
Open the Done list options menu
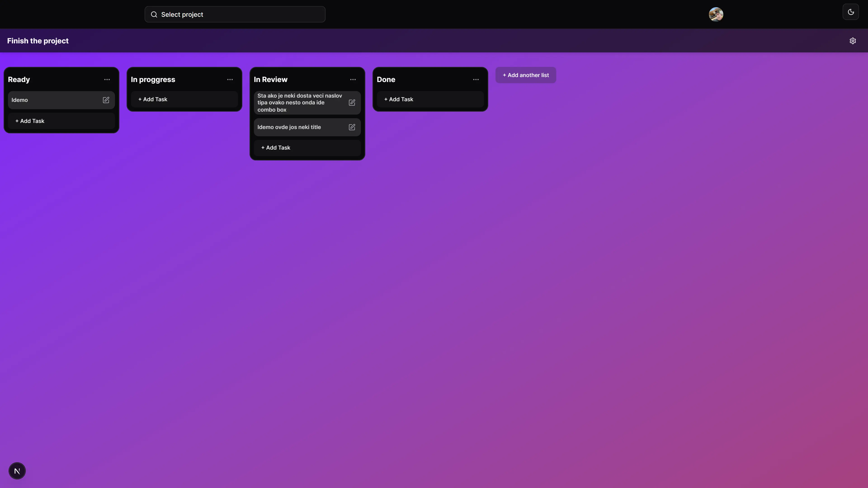(x=476, y=80)
